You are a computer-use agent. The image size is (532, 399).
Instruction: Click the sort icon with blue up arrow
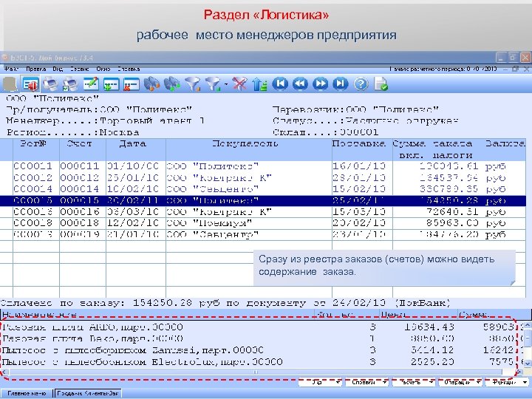tap(259, 83)
